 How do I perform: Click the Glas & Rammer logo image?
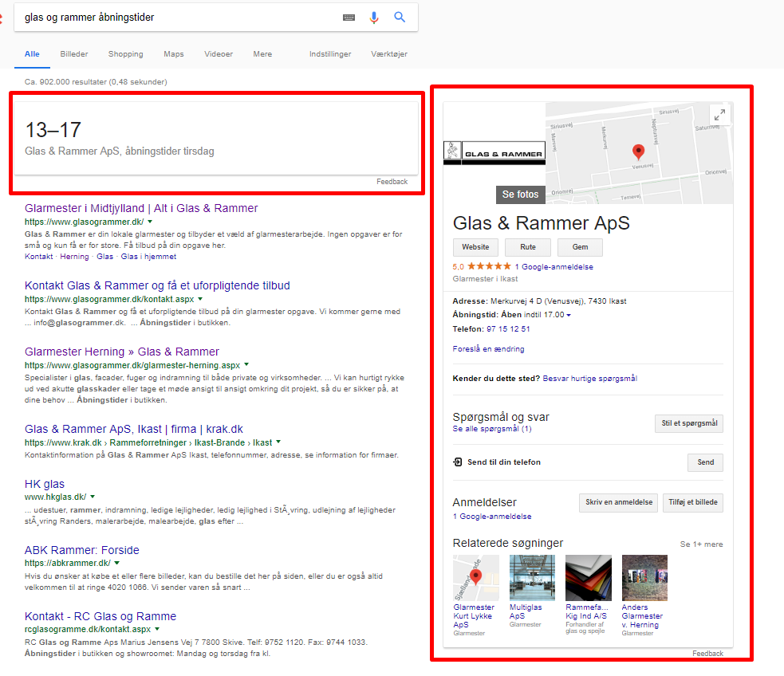pos(494,153)
